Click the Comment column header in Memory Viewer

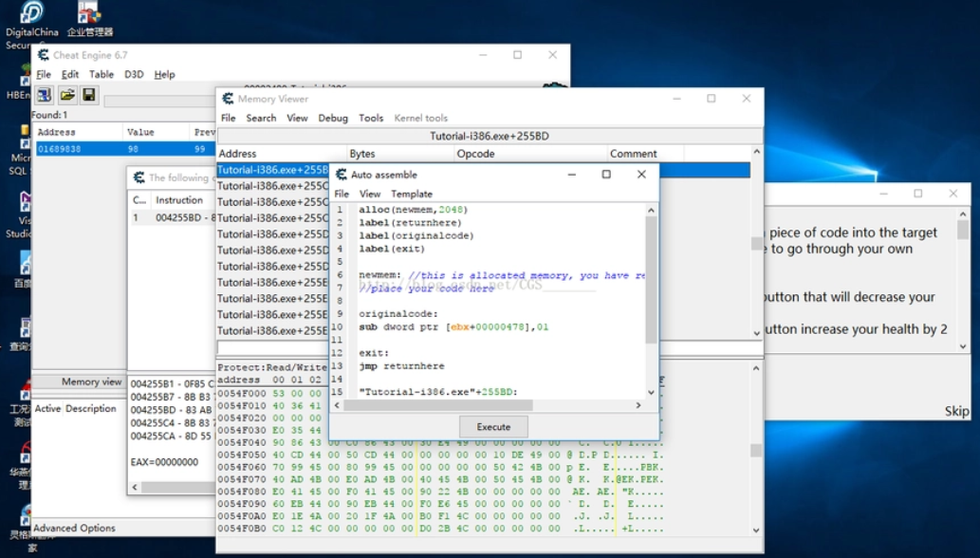click(x=646, y=154)
